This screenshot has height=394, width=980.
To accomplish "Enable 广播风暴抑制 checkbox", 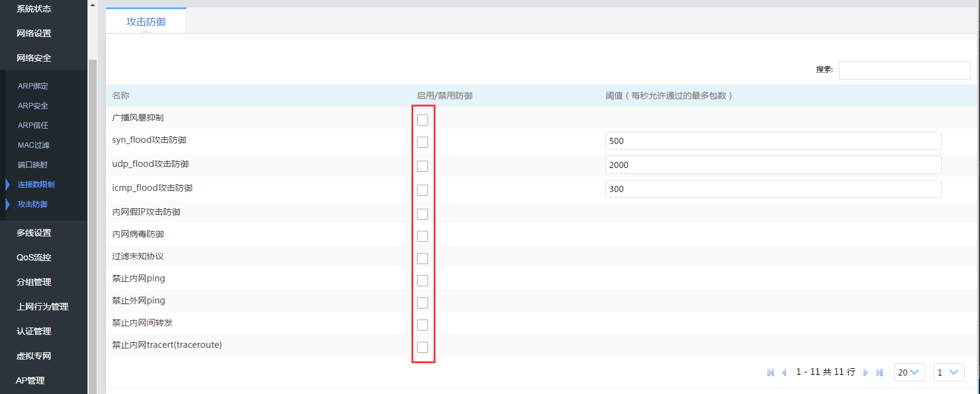I will point(423,119).
